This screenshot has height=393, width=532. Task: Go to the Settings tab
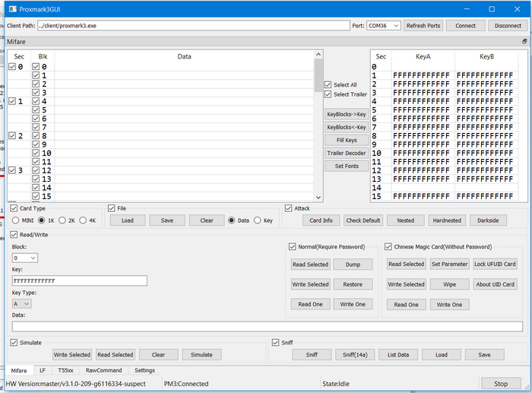(x=144, y=370)
